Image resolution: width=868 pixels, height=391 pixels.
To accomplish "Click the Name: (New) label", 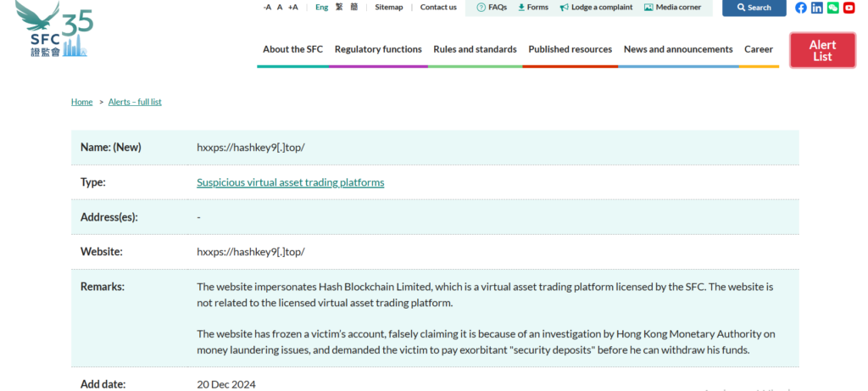I will (111, 148).
